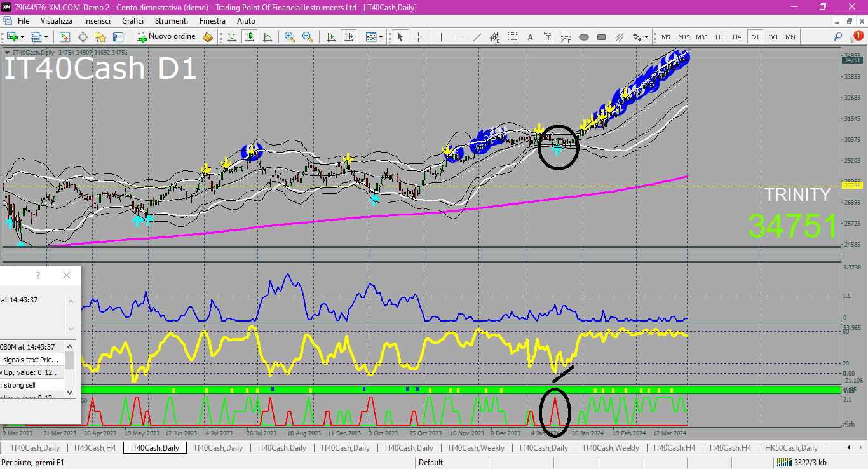Switch timeframe to M15
The width and height of the screenshot is (868, 469).
(683, 37)
